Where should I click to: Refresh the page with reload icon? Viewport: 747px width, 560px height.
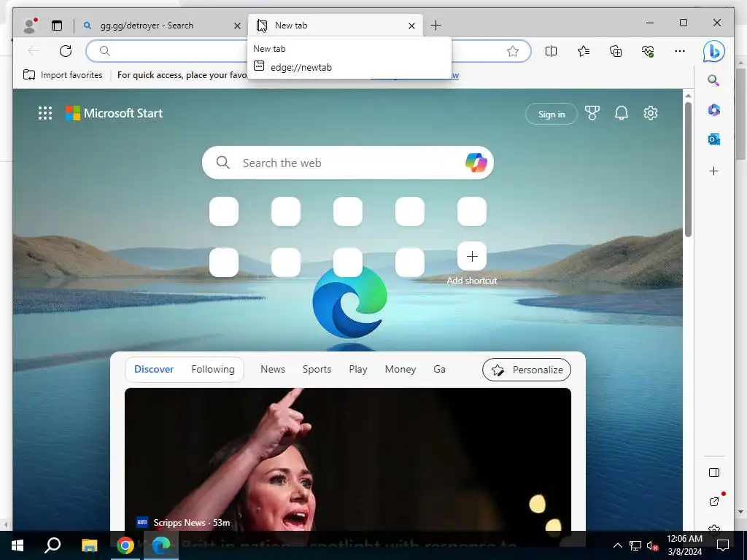[66, 51]
